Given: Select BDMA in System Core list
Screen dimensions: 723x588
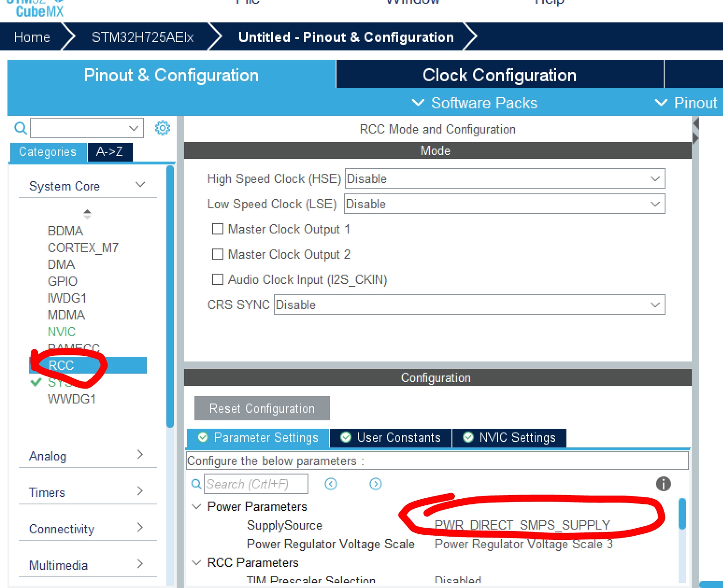Looking at the screenshot, I should click(x=65, y=231).
